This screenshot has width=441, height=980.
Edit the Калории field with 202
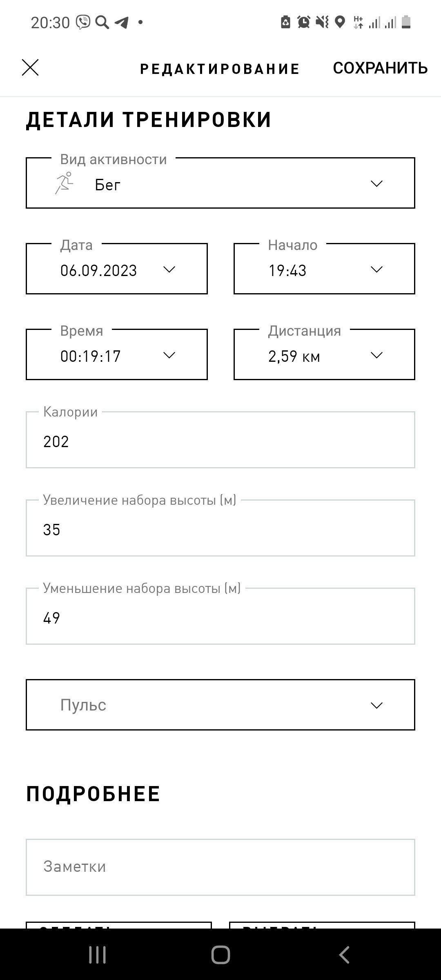tap(220, 440)
